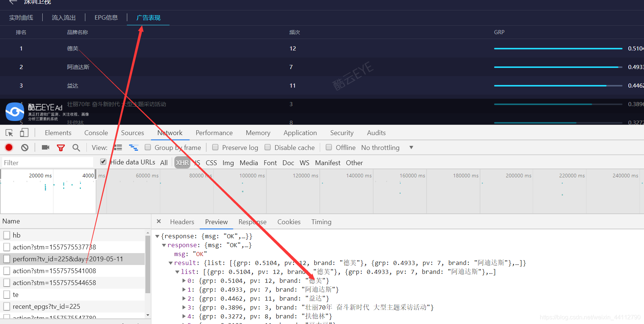Screen dimensions: 644x324
Task: Open the No throttling dropdown
Action: click(x=387, y=148)
